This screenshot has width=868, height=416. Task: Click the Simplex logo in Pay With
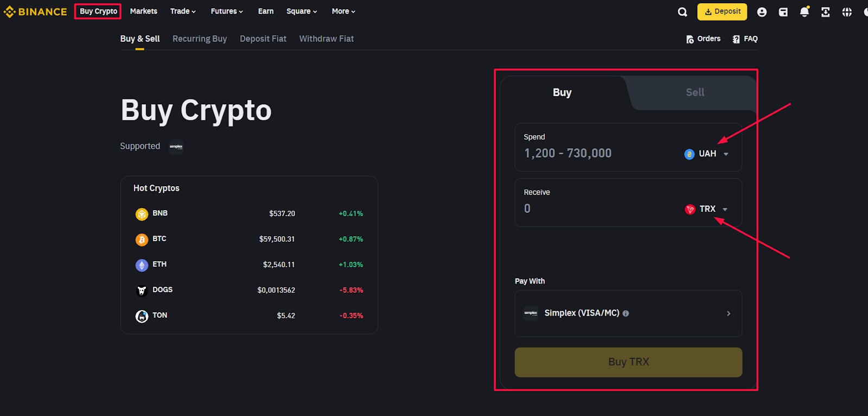[x=531, y=313]
